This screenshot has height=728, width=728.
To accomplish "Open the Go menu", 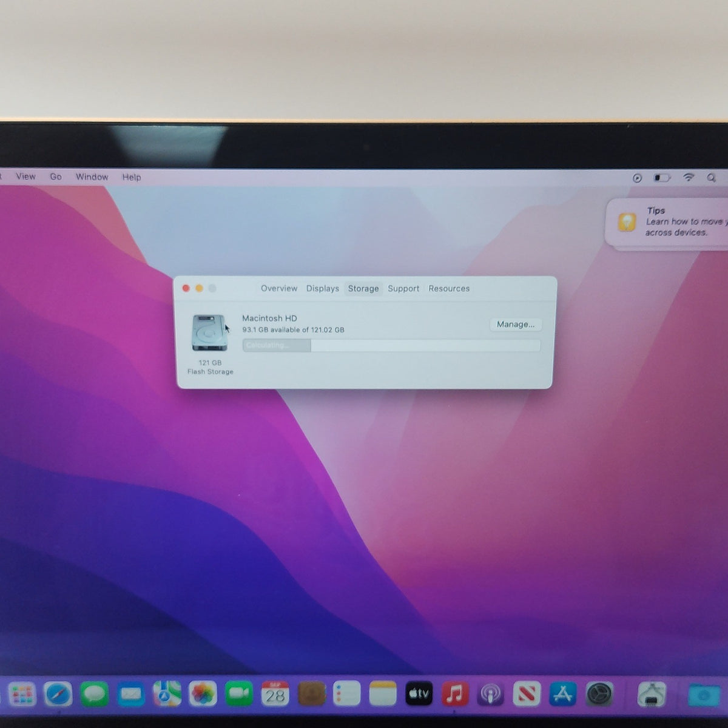I will click(56, 177).
